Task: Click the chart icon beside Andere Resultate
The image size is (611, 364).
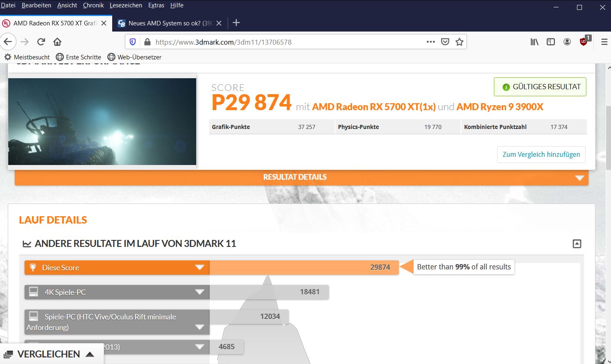Action: coord(27,244)
